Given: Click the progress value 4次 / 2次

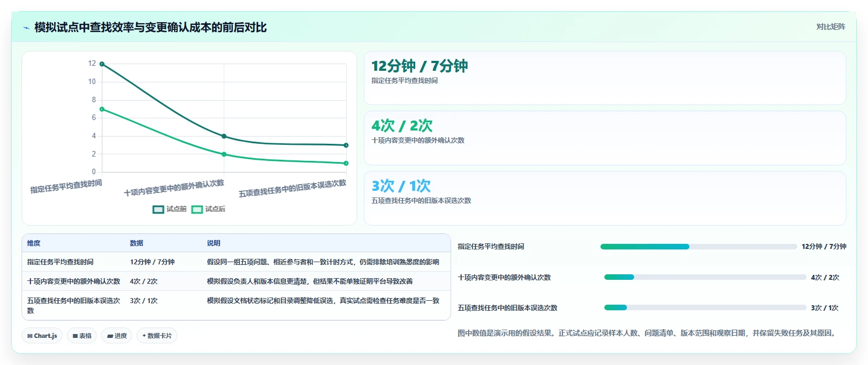Looking at the screenshot, I should (825, 278).
